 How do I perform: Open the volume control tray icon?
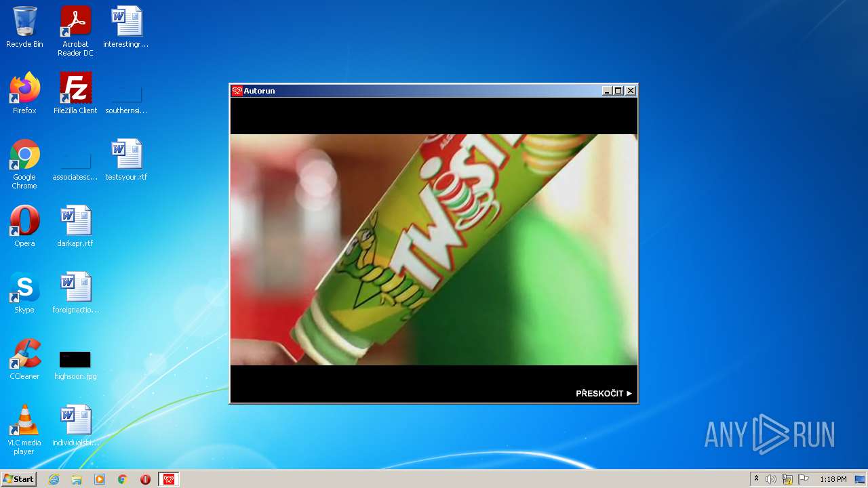[771, 479]
